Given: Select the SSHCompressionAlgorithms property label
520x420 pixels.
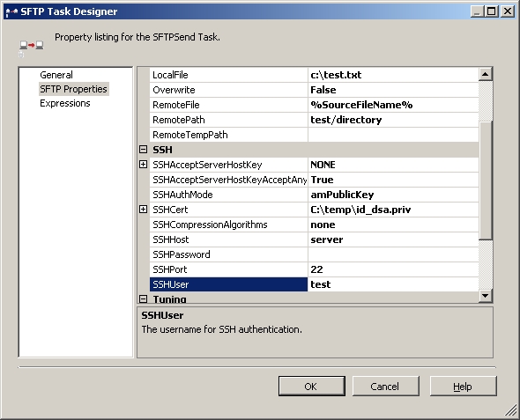Looking at the screenshot, I should pos(228,225).
